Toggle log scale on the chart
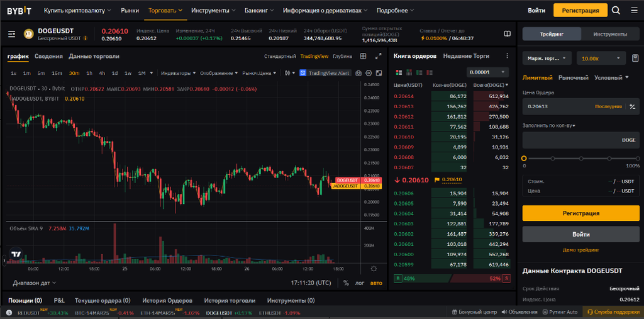The image size is (644, 319). [x=359, y=283]
